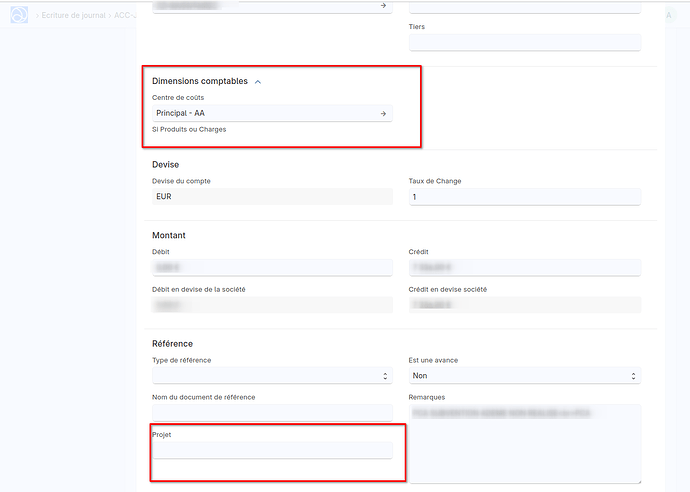
Task: Click the Projet input field
Action: 271,450
